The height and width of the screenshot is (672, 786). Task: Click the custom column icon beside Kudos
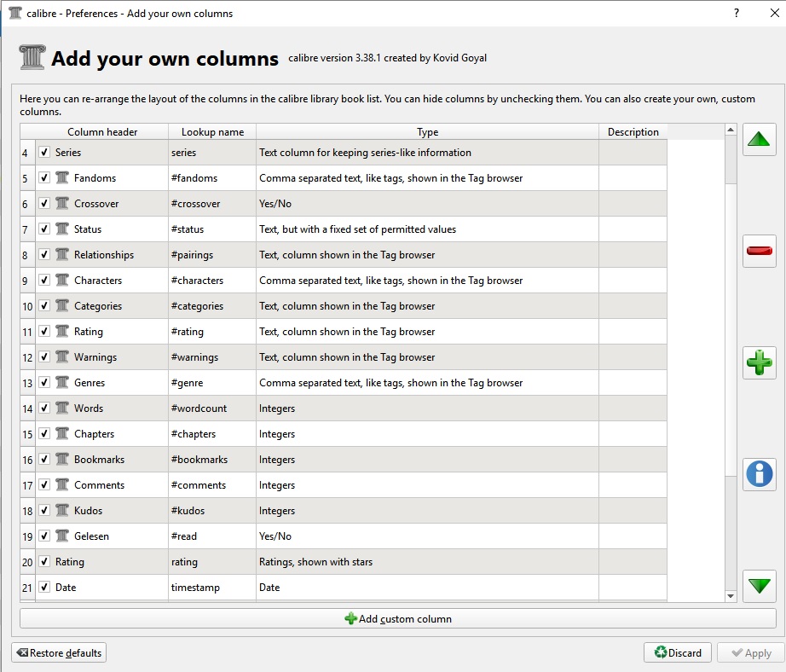(62, 511)
